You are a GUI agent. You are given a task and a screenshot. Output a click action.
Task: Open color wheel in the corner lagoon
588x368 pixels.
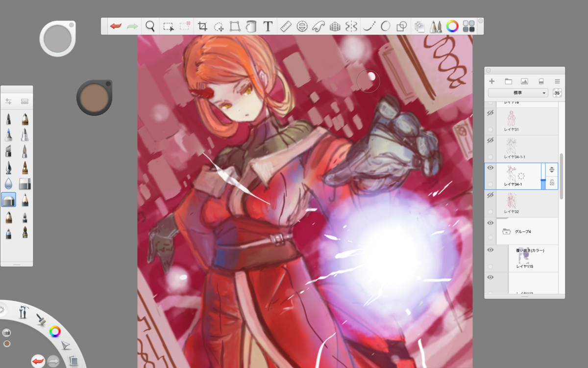pos(55,331)
